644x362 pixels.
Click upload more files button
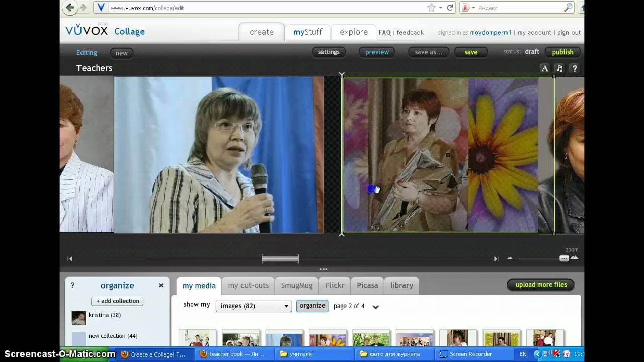[541, 285]
